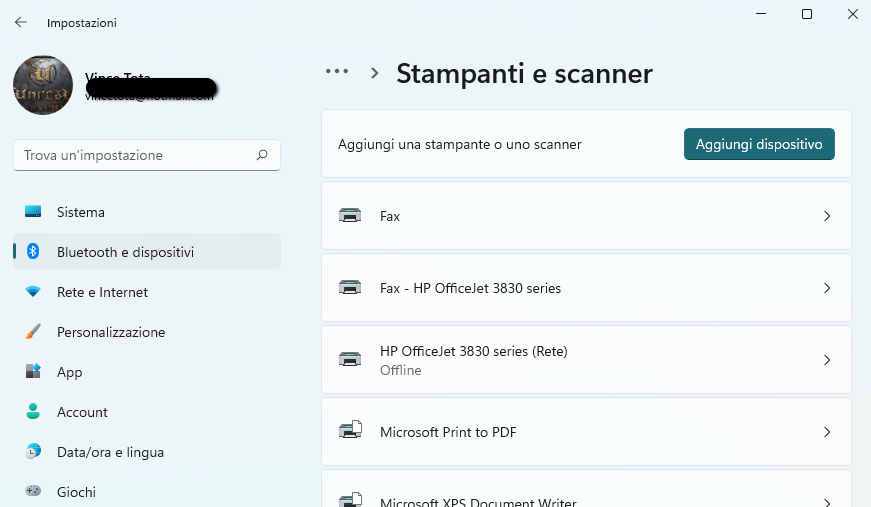
Task: Expand breadcrumb ellipsis menu
Action: pos(337,71)
